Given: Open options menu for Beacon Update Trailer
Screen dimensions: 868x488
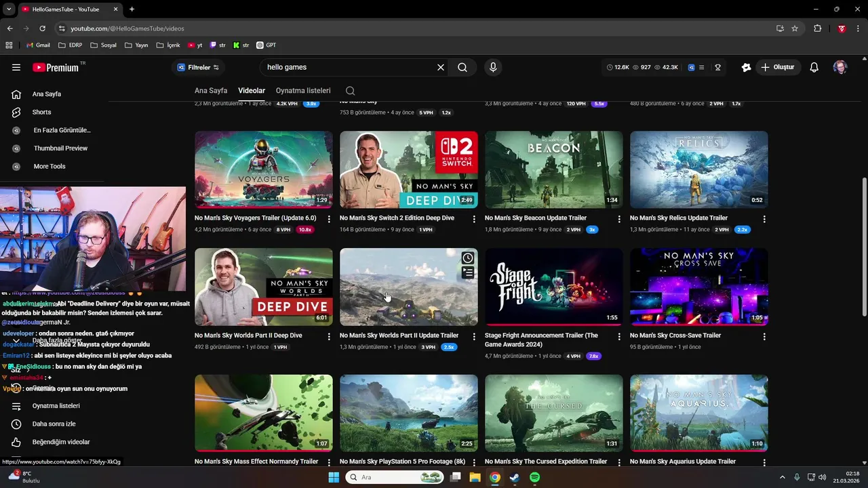Looking at the screenshot, I should coord(619,219).
